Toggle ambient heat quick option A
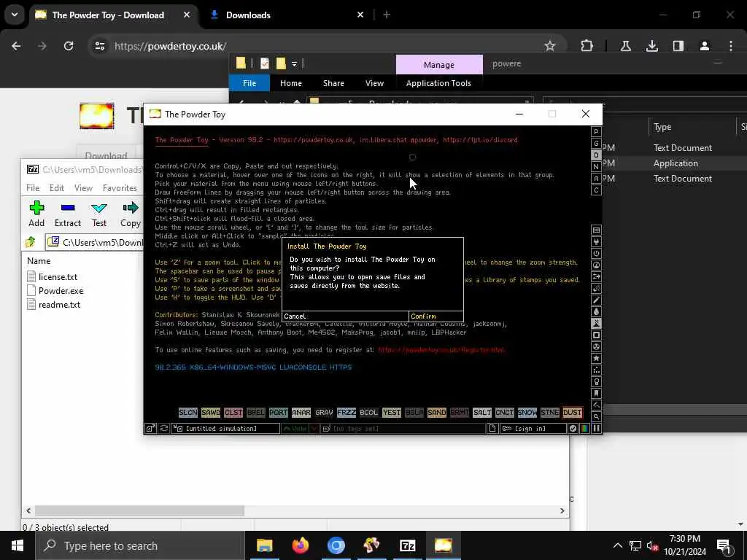Screen dimensions: 747x560 (x=596, y=178)
